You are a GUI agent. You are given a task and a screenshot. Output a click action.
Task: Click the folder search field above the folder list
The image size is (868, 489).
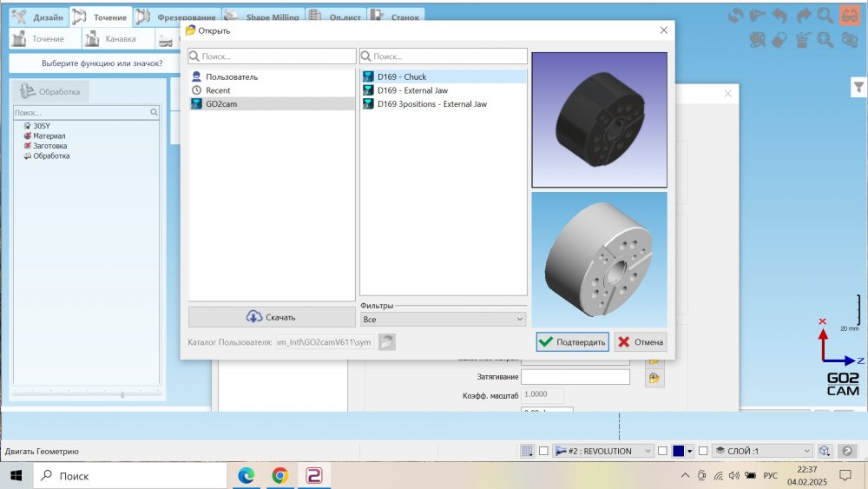(272, 56)
